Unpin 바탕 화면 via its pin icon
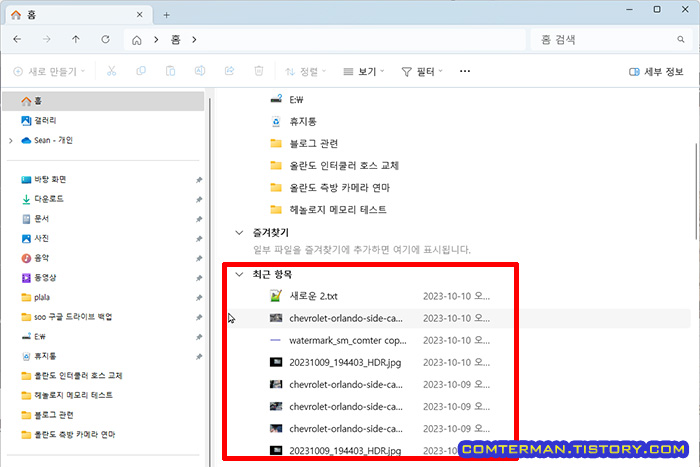 coord(199,180)
